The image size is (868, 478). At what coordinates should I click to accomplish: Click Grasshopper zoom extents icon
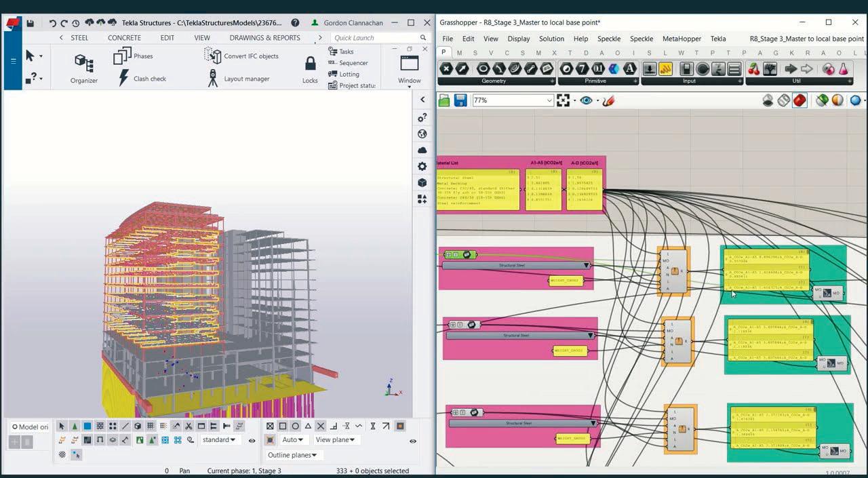(x=563, y=100)
